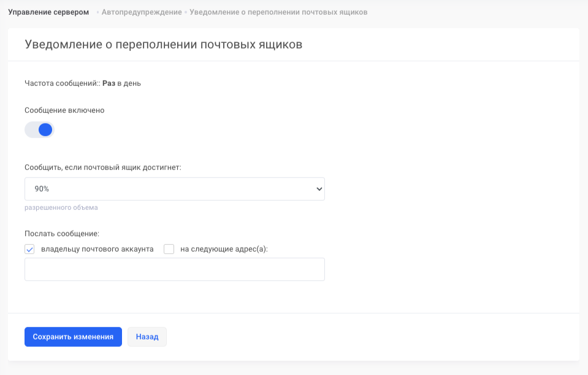Click the "владельцу почтового аккаунта" label text

(97, 249)
